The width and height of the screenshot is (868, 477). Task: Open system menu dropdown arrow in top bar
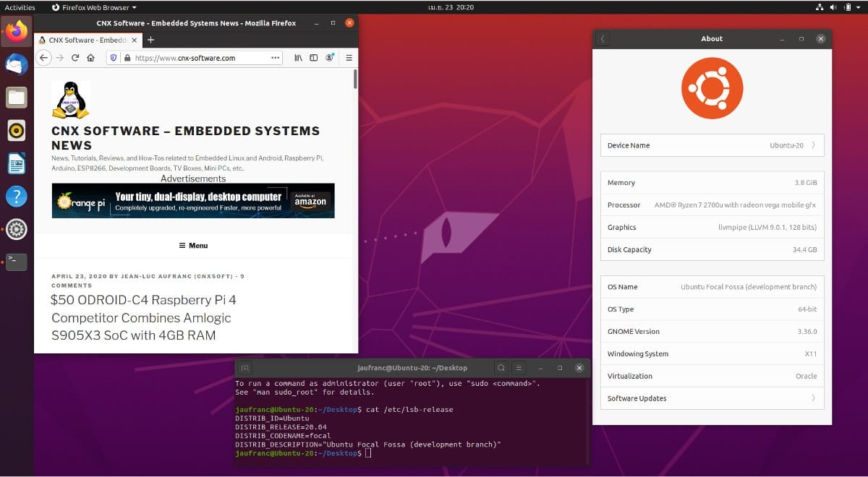pyautogui.click(x=858, y=7)
